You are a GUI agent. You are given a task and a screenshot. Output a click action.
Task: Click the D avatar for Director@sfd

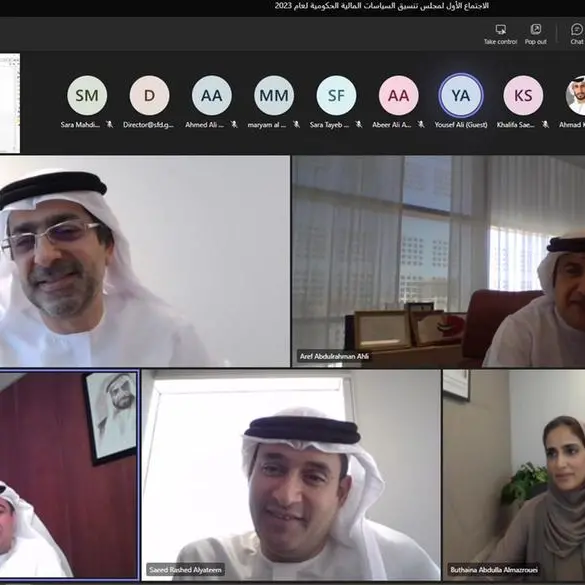149,96
